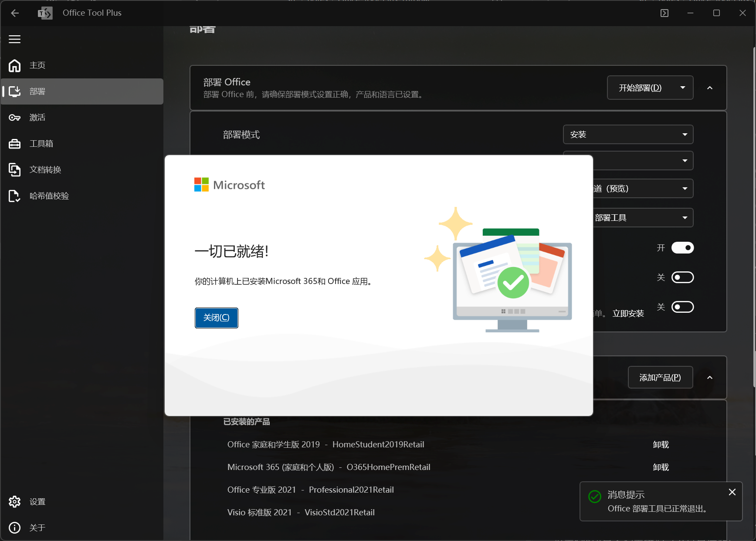Click the home icon labeled 主页
This screenshot has height=541, width=756.
click(x=15, y=65)
